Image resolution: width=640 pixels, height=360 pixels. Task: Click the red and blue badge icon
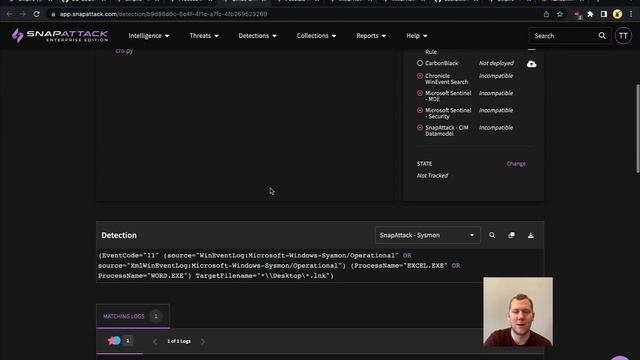114,340
